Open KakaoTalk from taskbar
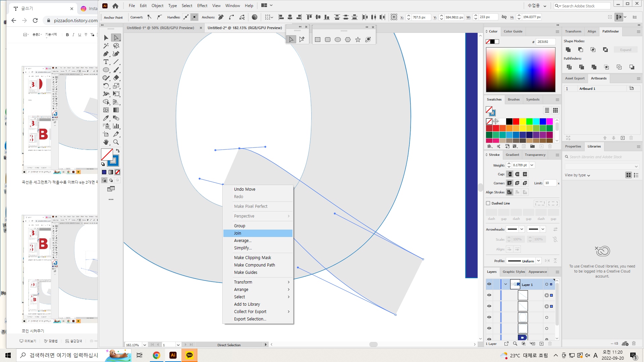Image resolution: width=644 pixels, height=362 pixels. click(x=190, y=355)
